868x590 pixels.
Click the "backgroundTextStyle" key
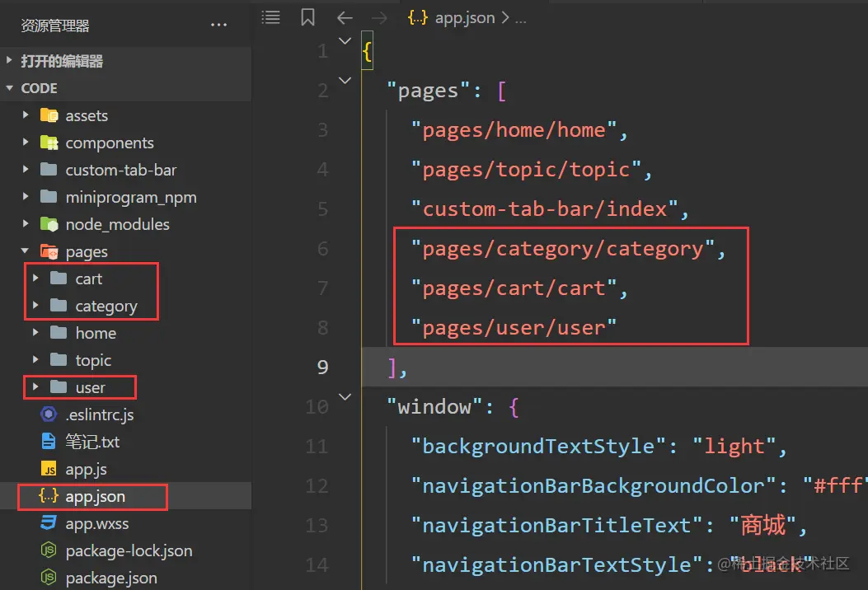[538, 446]
